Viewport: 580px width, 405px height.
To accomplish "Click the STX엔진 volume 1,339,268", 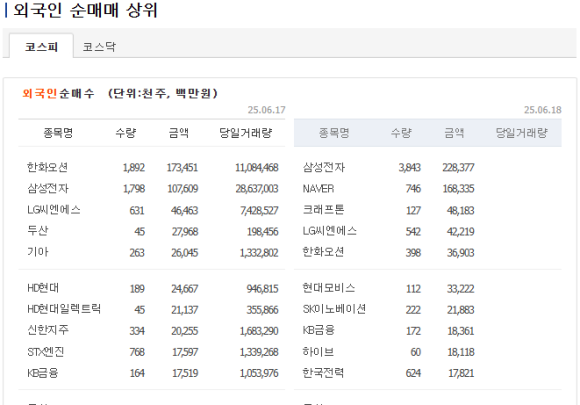I will coord(259,352).
